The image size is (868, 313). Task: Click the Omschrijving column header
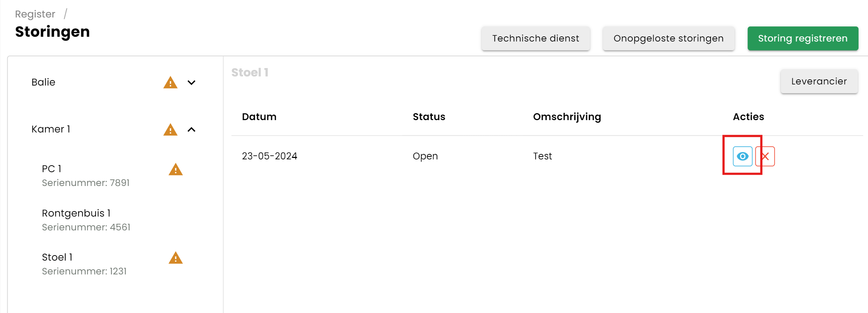(567, 117)
